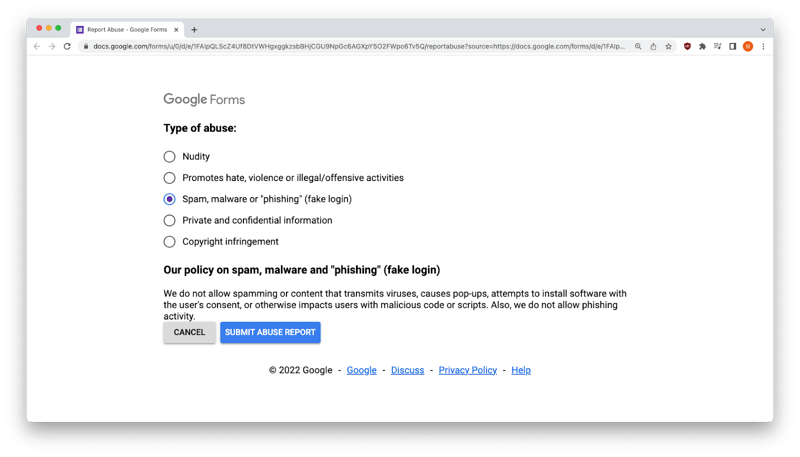Screen dimensions: 800x457
Task: Select the Nudity radio button
Action: (169, 157)
